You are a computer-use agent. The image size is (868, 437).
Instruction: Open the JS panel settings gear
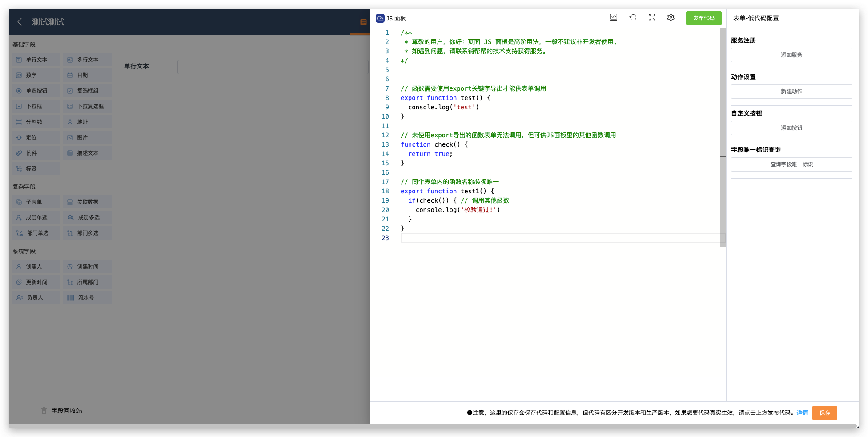tap(671, 17)
